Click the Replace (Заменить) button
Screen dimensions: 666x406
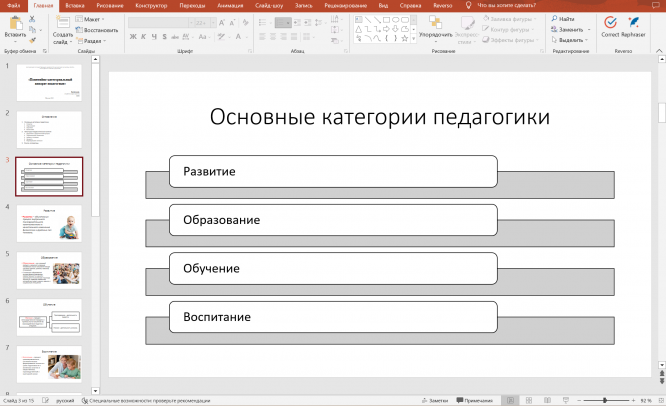[570, 29]
